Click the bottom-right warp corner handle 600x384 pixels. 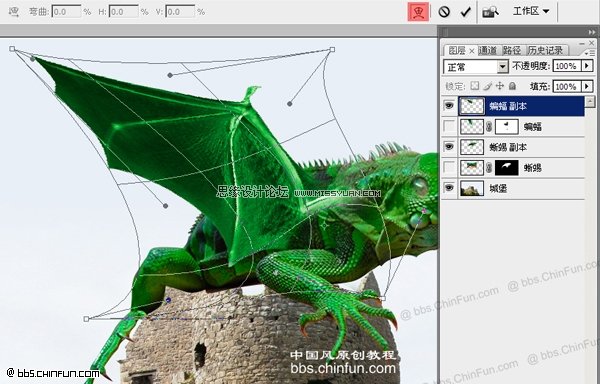tap(383, 298)
